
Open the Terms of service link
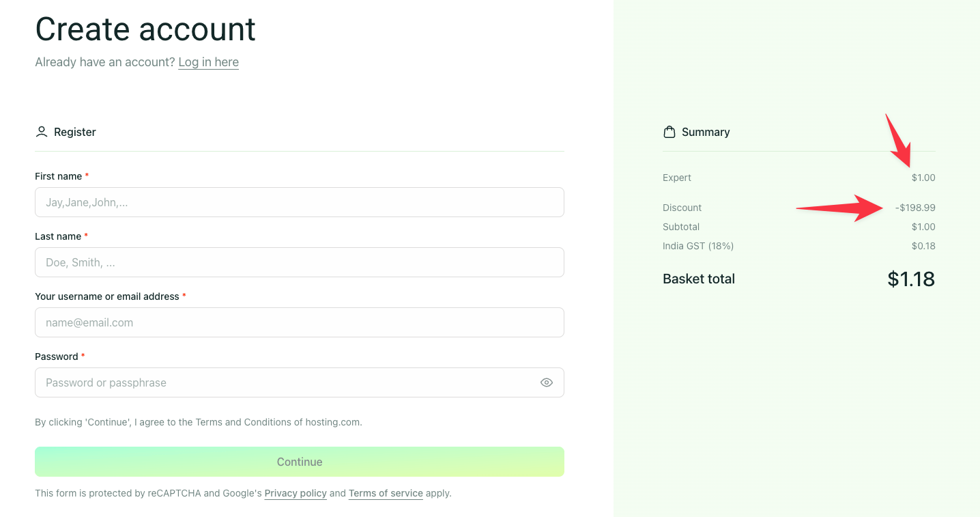[386, 492]
